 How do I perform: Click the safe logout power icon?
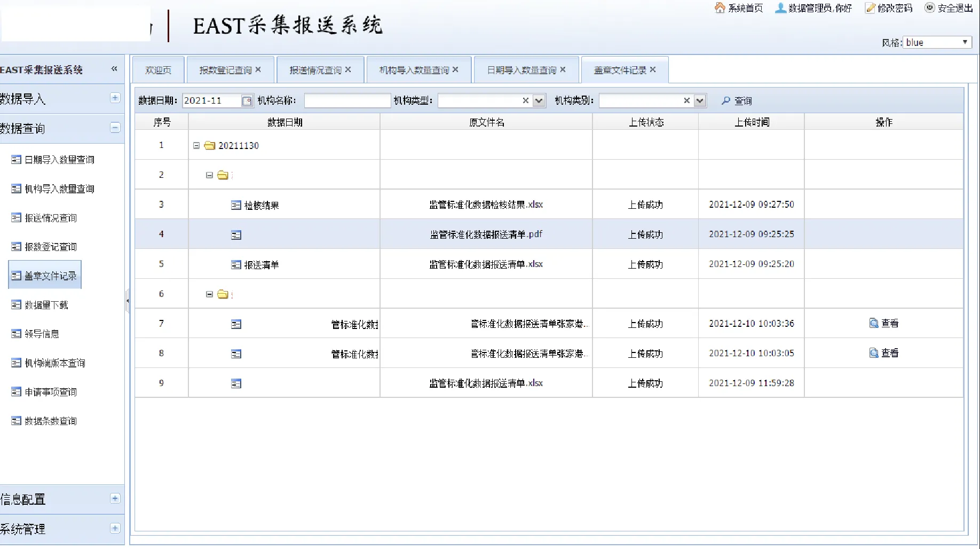[930, 8]
